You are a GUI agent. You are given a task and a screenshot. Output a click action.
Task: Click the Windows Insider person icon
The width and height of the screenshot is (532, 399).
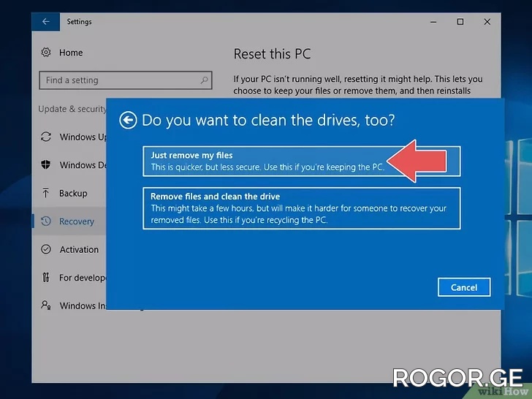(x=46, y=305)
